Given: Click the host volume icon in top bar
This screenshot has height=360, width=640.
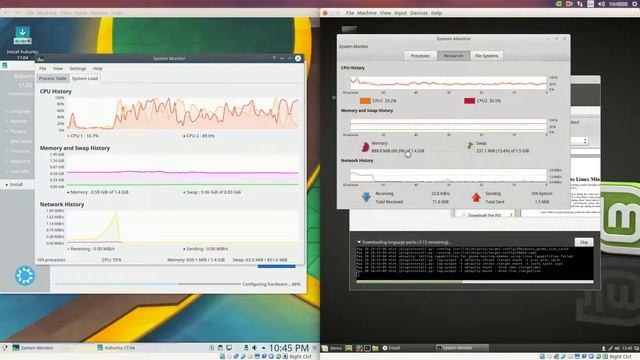Looking at the screenshot, I should coord(601,4).
